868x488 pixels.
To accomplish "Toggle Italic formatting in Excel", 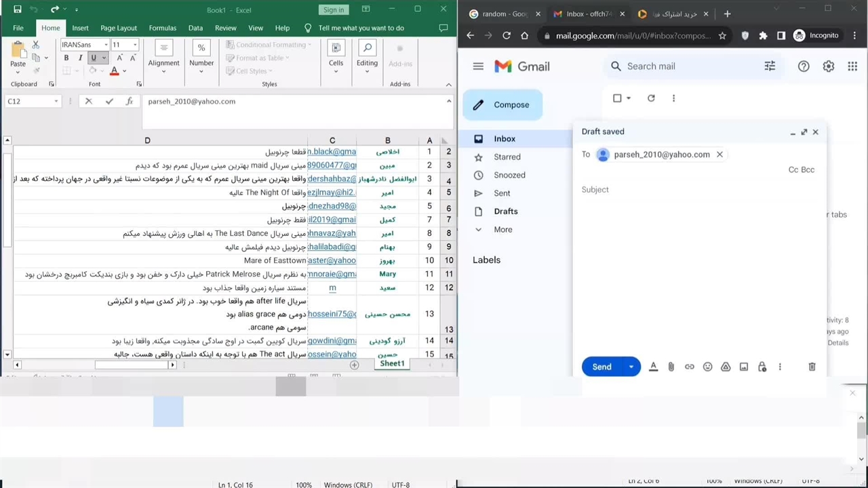I will tap(80, 58).
